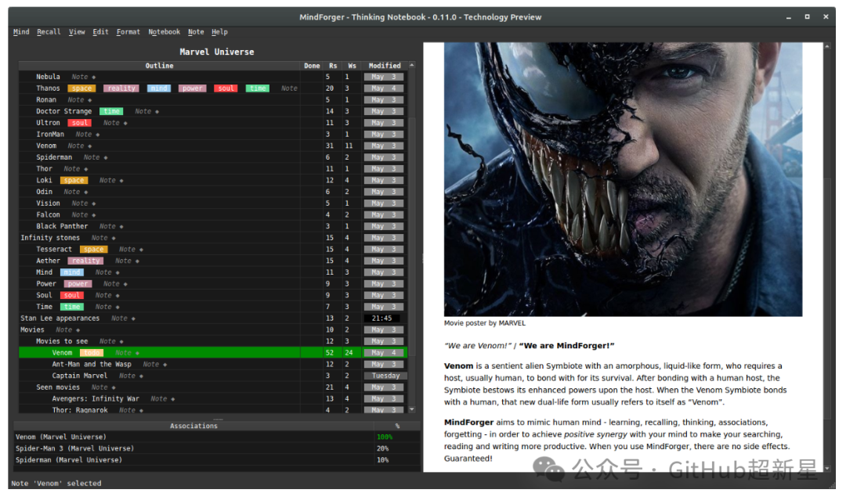Select the Thanos note row
846x504 pixels.
(213, 88)
